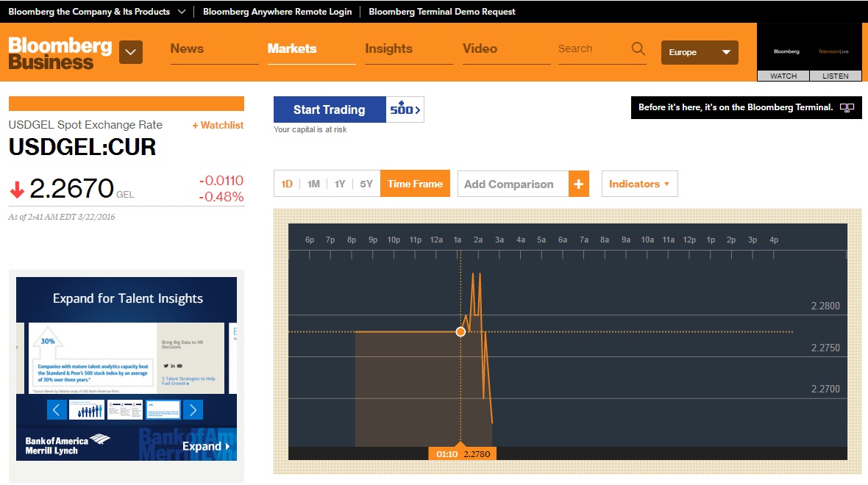
Task: Click the plus button to add comparison
Action: tap(578, 184)
